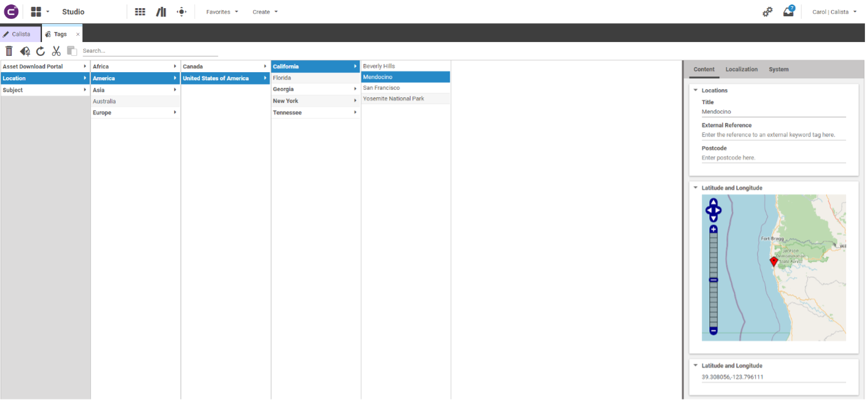
Task: Select the Florida tag
Action: point(315,78)
